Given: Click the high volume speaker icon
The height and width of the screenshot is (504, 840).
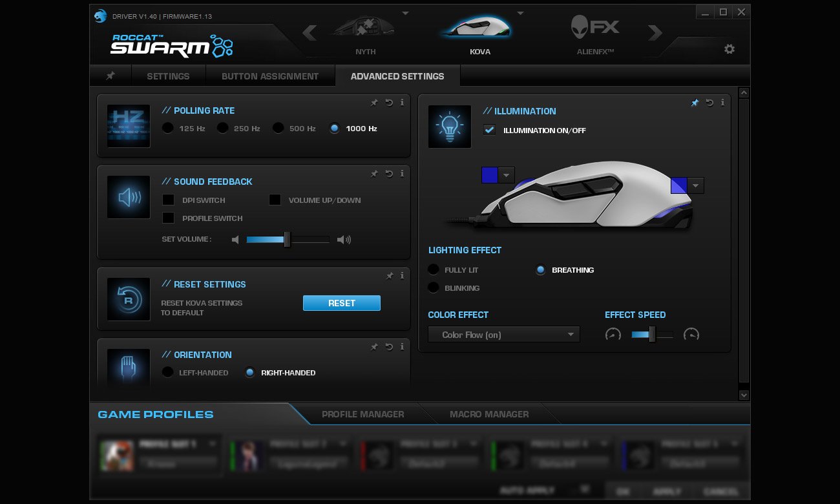Looking at the screenshot, I should [x=344, y=240].
